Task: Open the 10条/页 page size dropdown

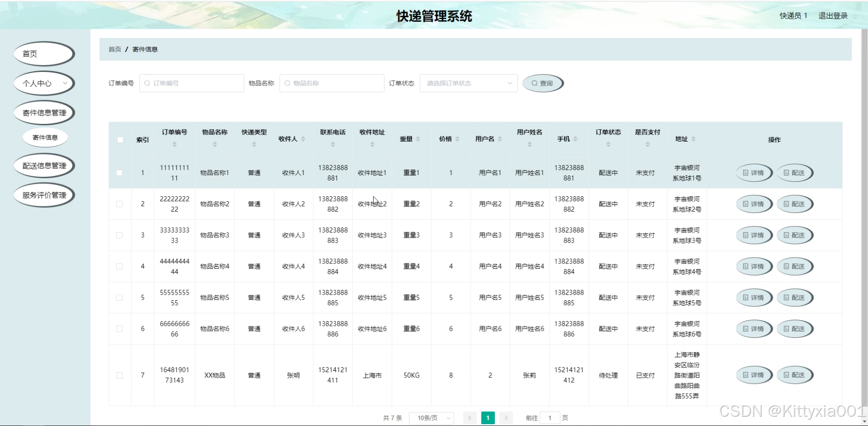Action: click(x=431, y=418)
